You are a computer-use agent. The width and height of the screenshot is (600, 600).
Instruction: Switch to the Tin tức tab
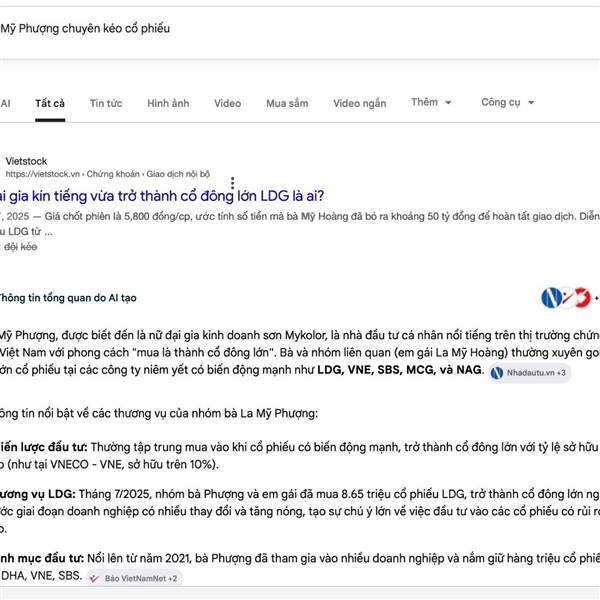(x=106, y=103)
